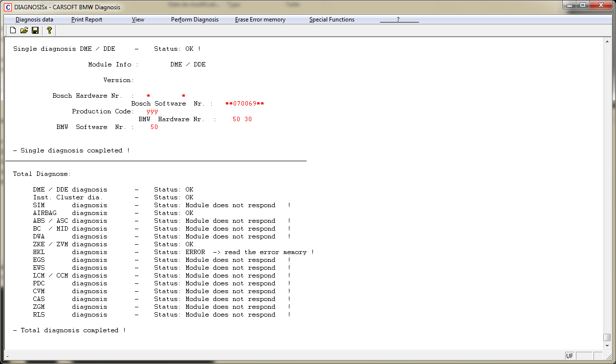Click the Save diskette toolbar icon

click(35, 30)
